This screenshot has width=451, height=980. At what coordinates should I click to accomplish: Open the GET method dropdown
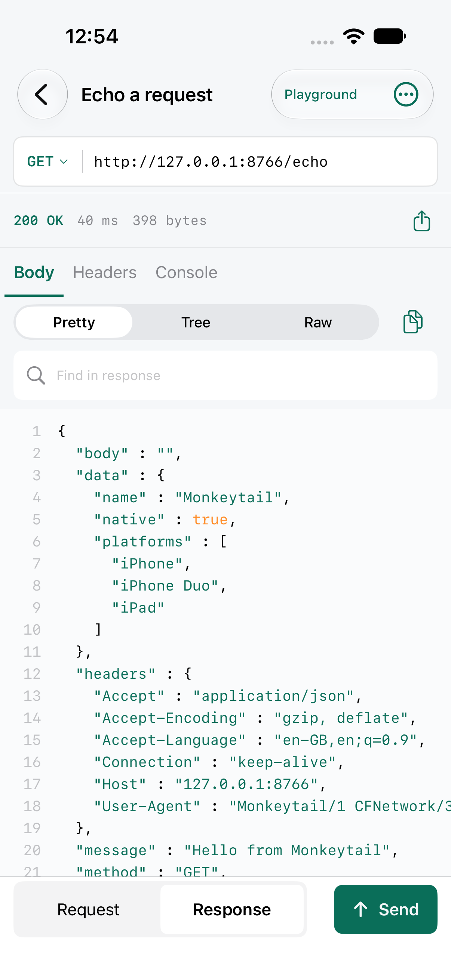tap(47, 162)
